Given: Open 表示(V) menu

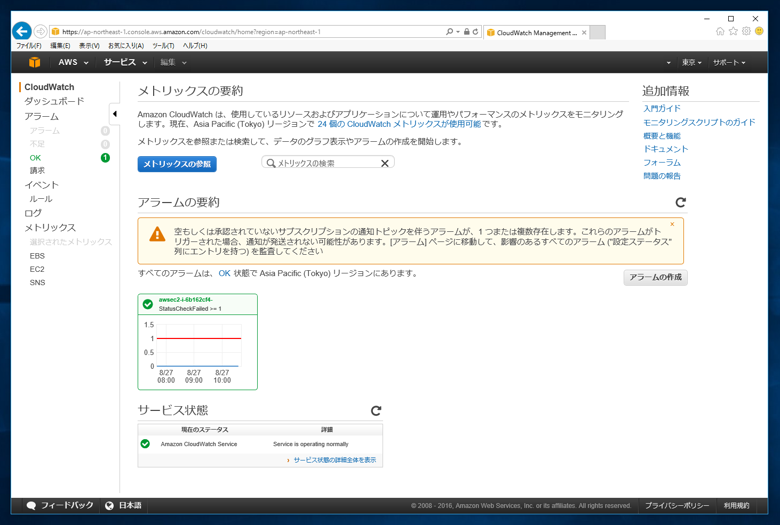Looking at the screenshot, I should point(89,45).
